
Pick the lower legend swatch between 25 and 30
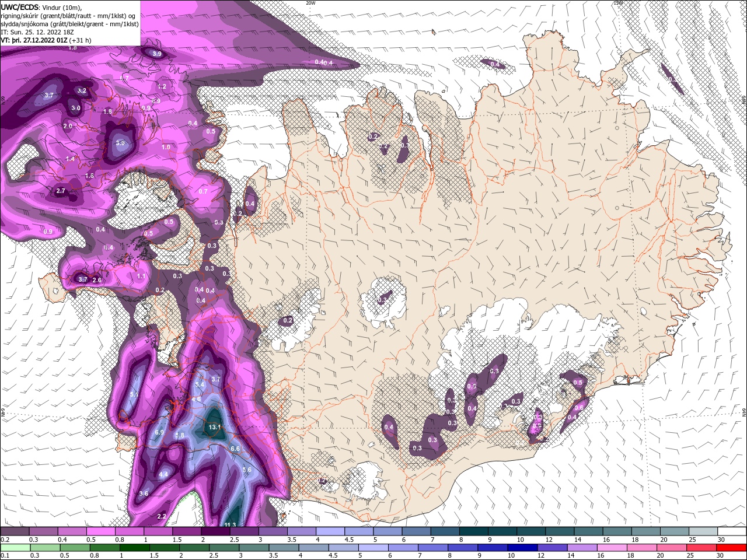point(701,547)
